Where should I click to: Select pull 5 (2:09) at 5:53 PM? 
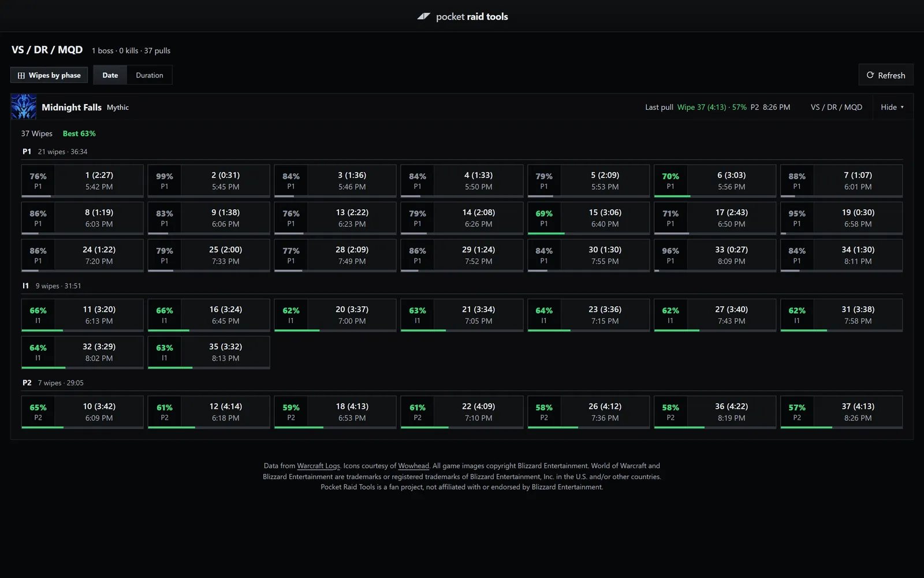pos(588,181)
